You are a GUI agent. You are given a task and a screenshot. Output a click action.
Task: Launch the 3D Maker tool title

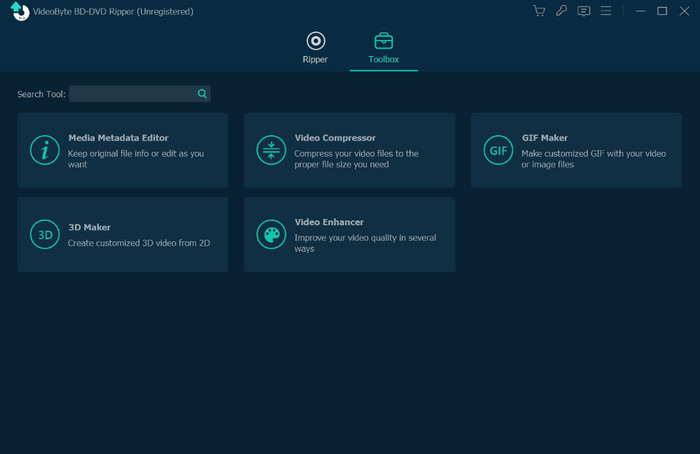point(89,227)
